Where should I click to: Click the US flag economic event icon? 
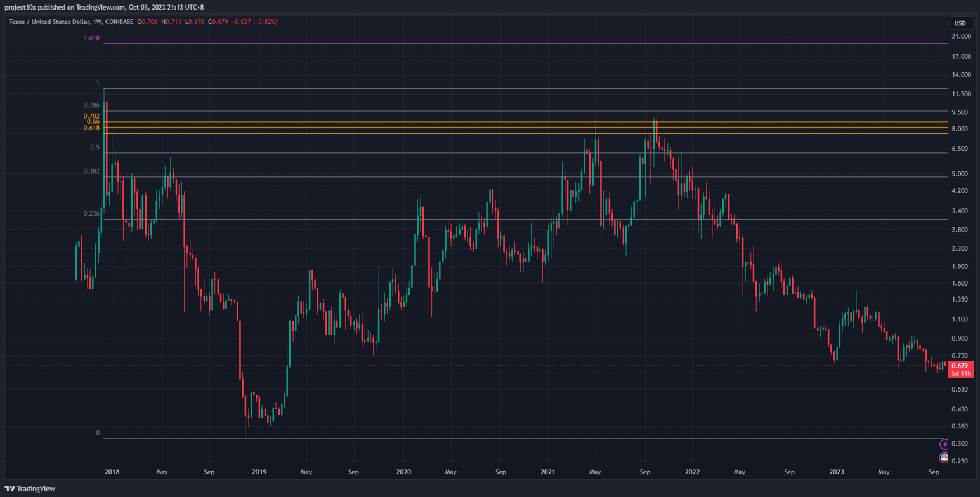[944, 458]
